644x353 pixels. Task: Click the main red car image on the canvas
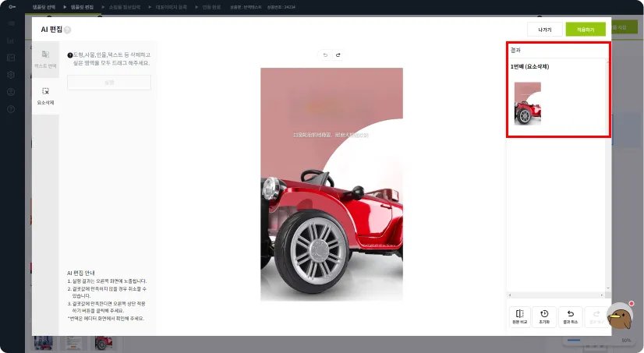click(331, 185)
